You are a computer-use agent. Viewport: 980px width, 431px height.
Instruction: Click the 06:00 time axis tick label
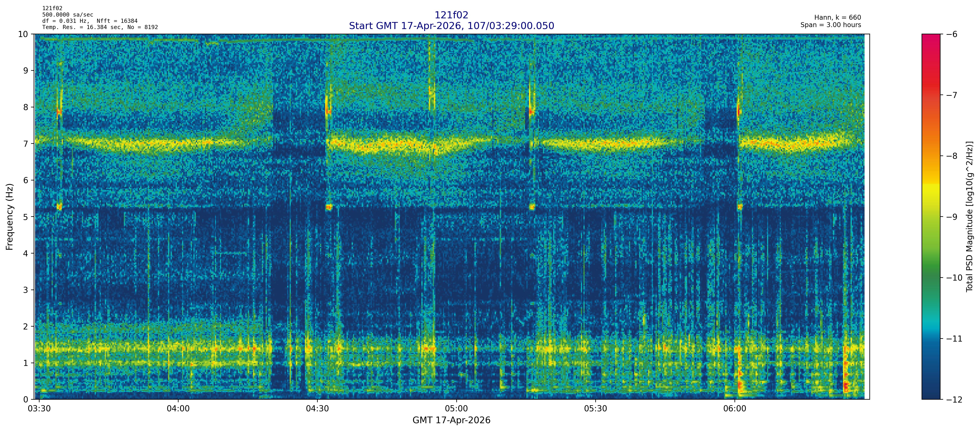(x=735, y=409)
